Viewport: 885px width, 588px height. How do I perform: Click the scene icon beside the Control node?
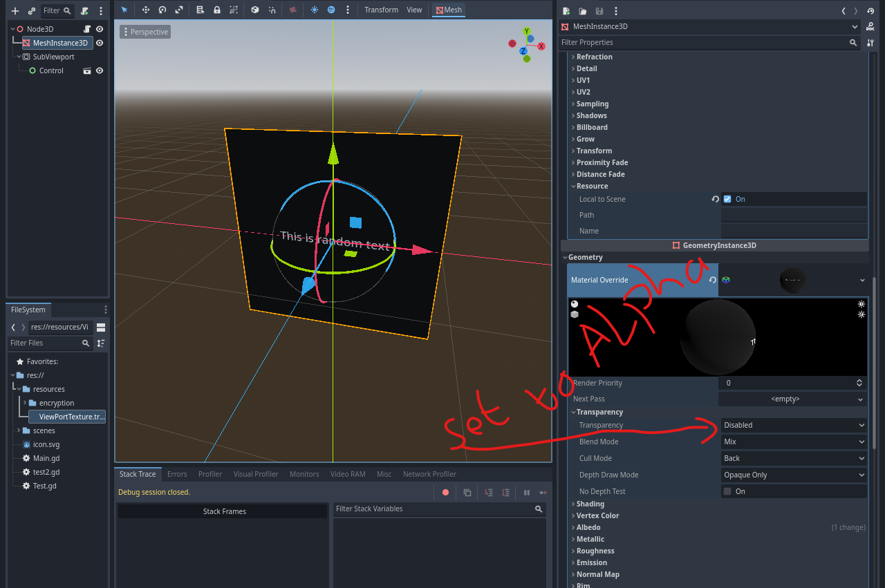point(88,70)
